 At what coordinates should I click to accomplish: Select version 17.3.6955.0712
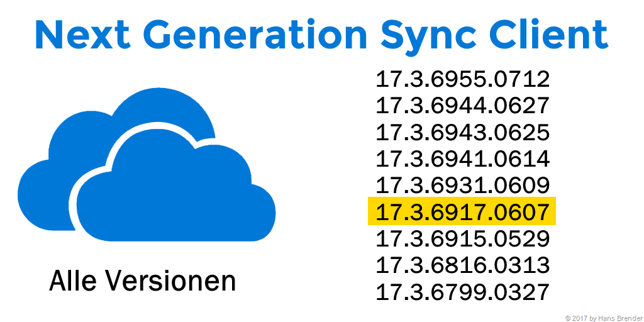[x=462, y=79]
